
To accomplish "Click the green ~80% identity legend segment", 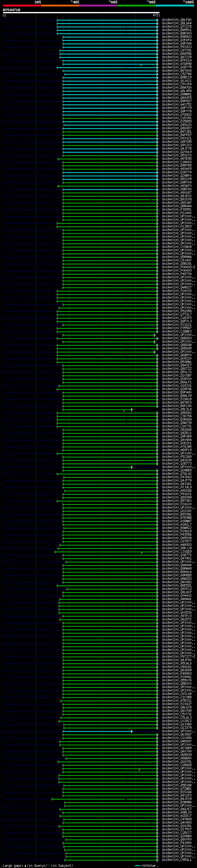I will (x=137, y=6).
